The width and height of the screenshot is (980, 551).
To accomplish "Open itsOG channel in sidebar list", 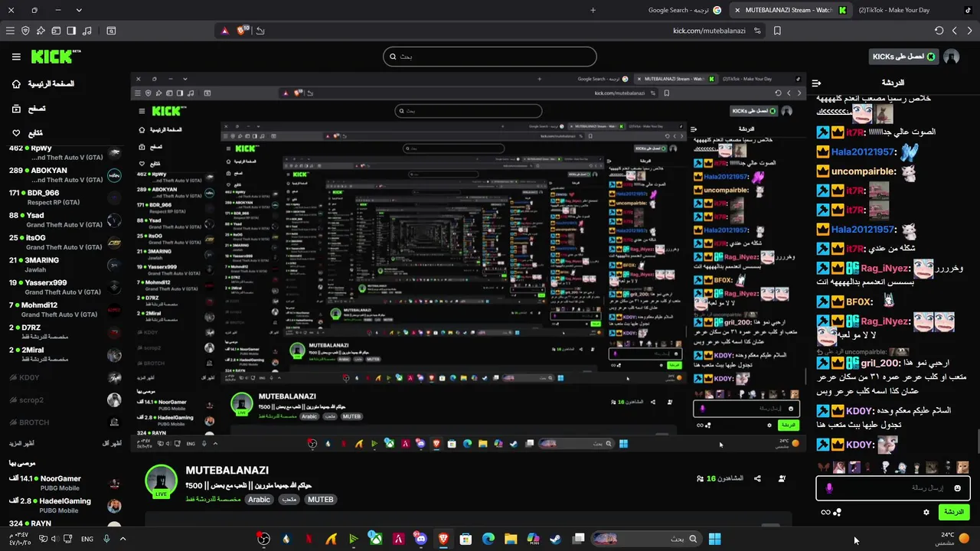I will [64, 243].
